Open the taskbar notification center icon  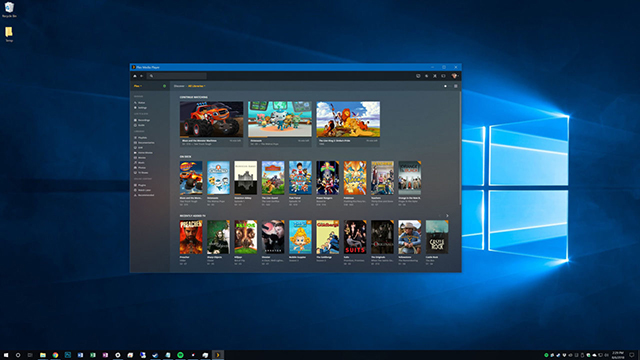pos(632,355)
